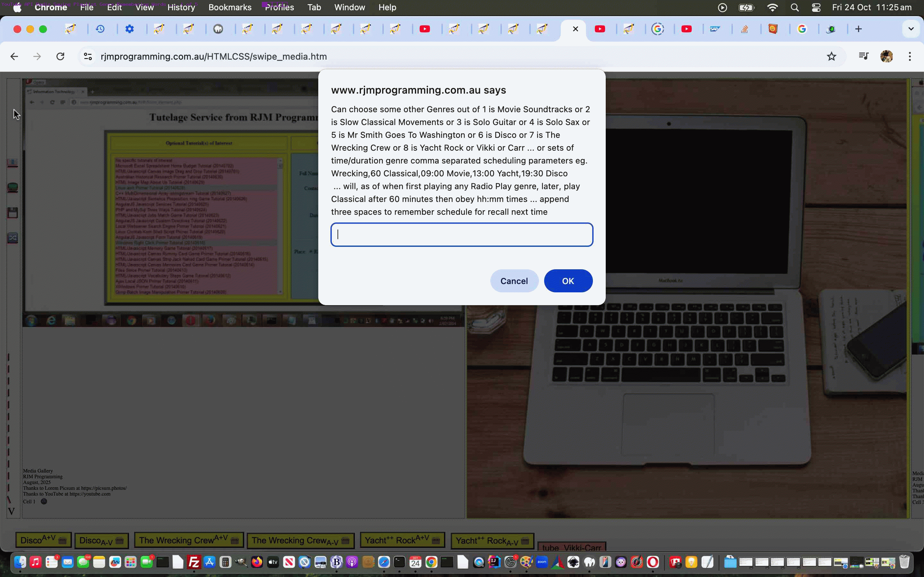Cancel the genre selection dialog
924x577 pixels.
(x=514, y=281)
